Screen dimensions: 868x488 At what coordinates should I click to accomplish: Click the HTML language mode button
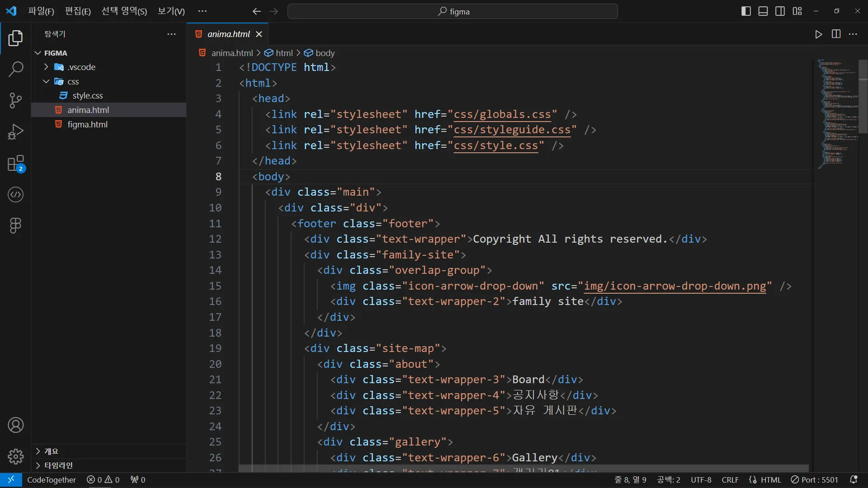[x=770, y=480]
